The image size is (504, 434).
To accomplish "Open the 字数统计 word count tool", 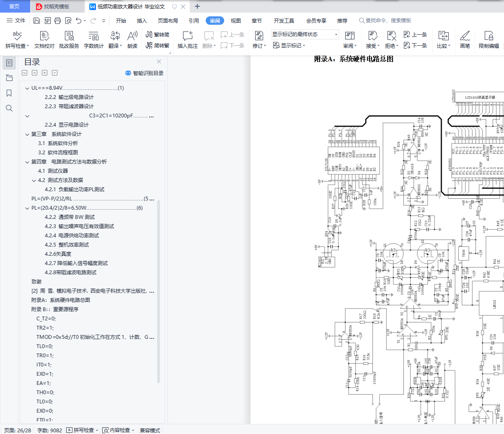I will click(93, 40).
